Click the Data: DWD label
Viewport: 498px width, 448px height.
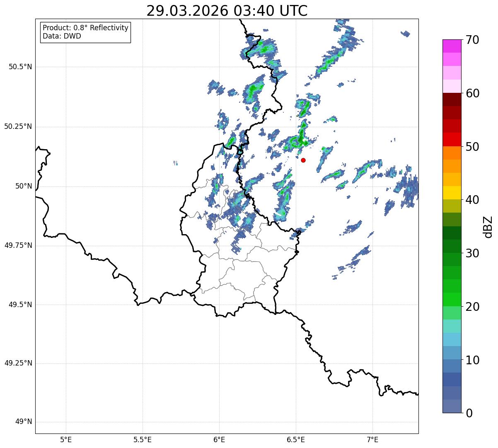[x=62, y=36]
